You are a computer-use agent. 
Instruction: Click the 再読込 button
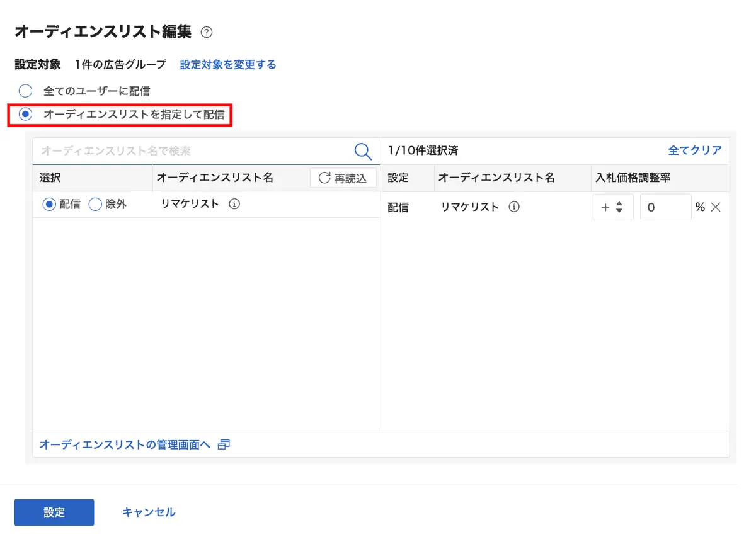coord(343,178)
